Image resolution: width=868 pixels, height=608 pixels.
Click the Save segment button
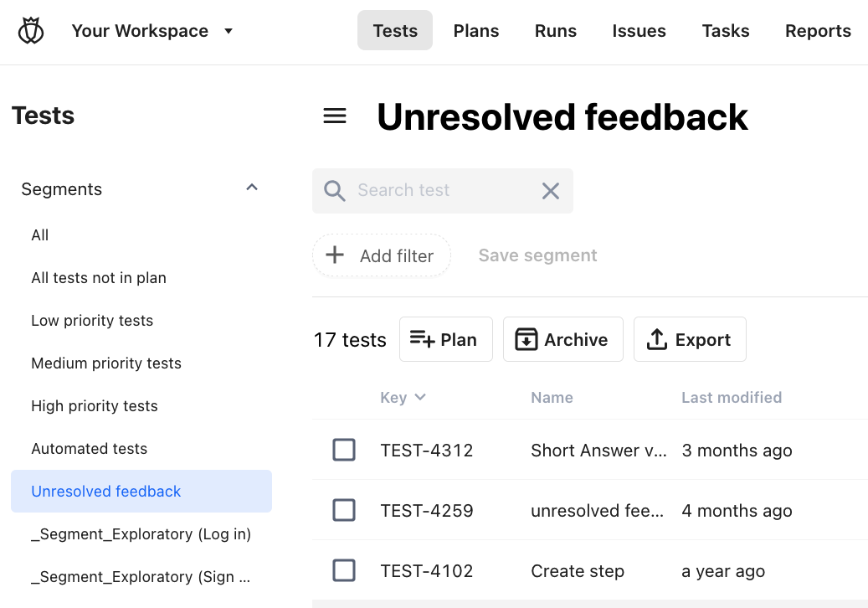tap(537, 255)
